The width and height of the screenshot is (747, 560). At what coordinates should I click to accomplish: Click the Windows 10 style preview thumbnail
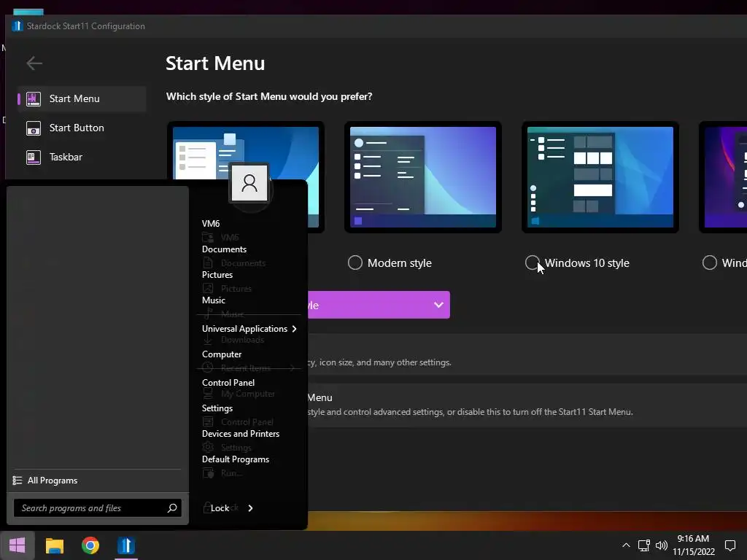tap(600, 177)
